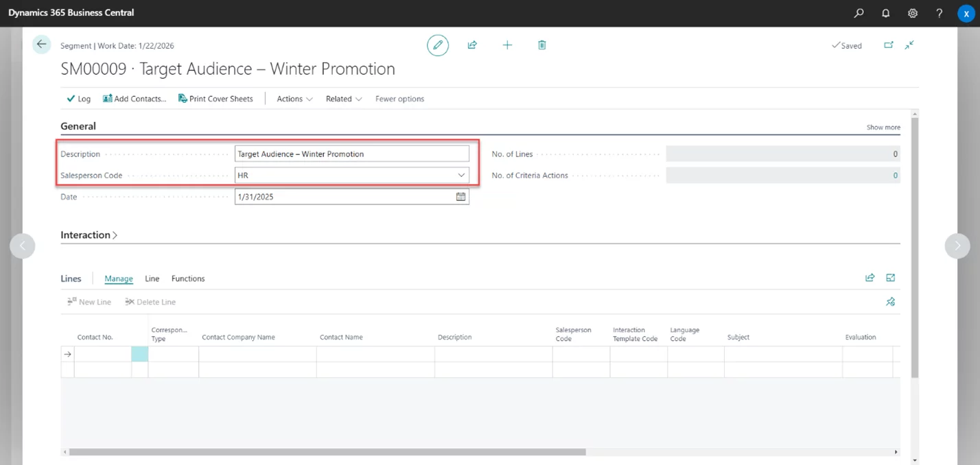Expand Salesperson Code dropdown

pos(461,176)
